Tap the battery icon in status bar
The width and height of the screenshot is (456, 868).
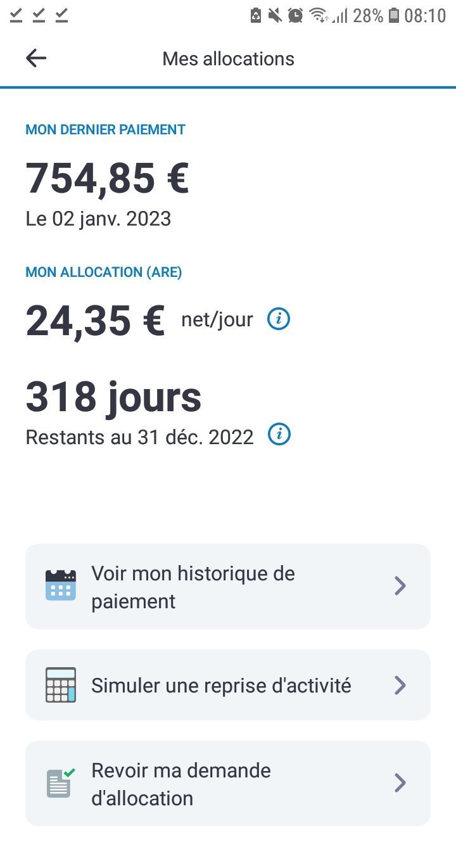click(394, 15)
